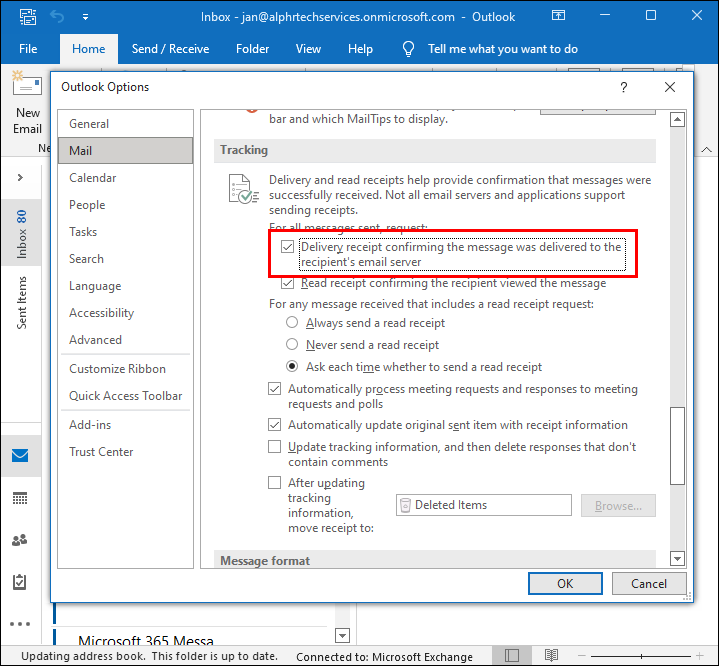Click the three dots navigation options
The height and width of the screenshot is (666, 719).
[x=20, y=624]
